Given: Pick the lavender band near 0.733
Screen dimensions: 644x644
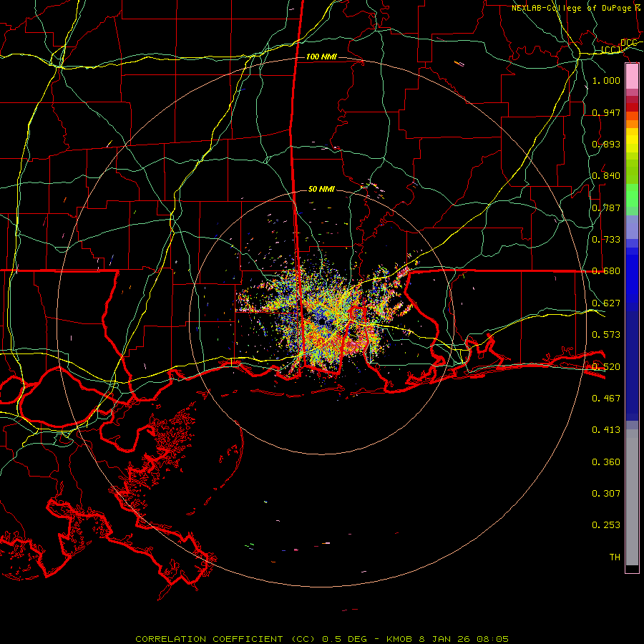Looking at the screenshot, I should 632,227.
